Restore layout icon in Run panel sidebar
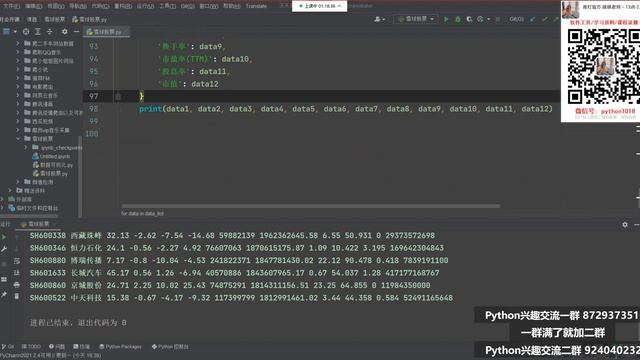 click(4, 280)
